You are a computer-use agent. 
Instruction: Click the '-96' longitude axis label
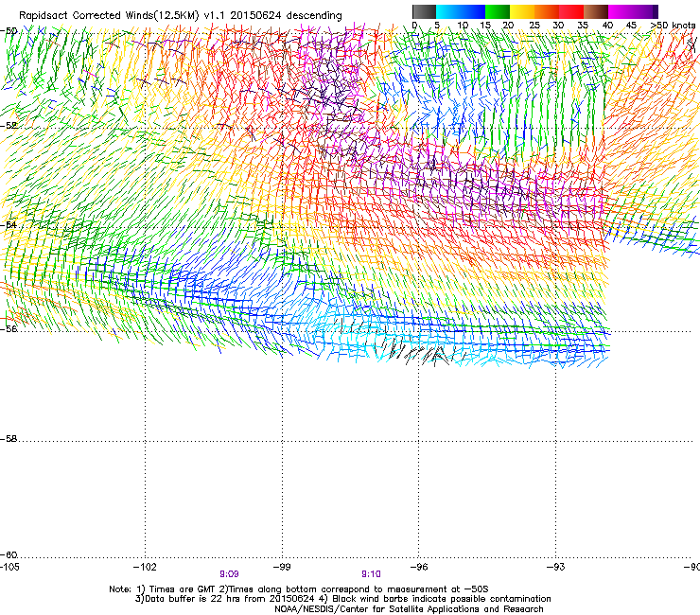coord(419,567)
